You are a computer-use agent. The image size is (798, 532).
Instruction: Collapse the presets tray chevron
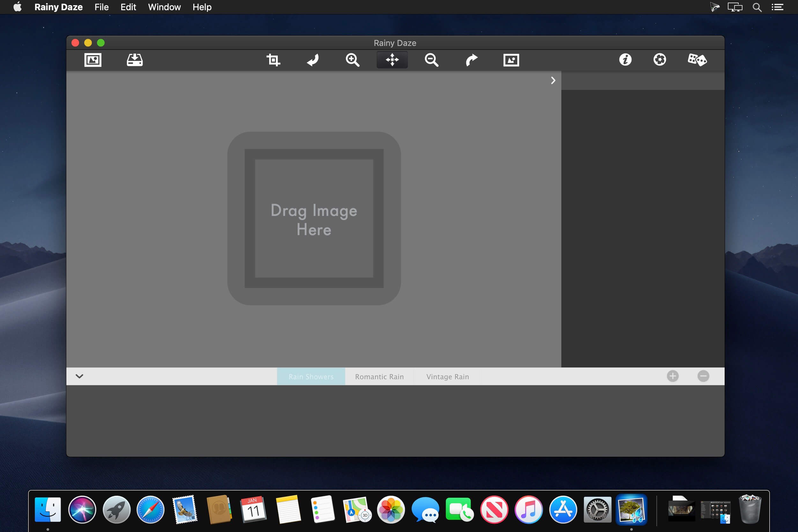pyautogui.click(x=79, y=376)
